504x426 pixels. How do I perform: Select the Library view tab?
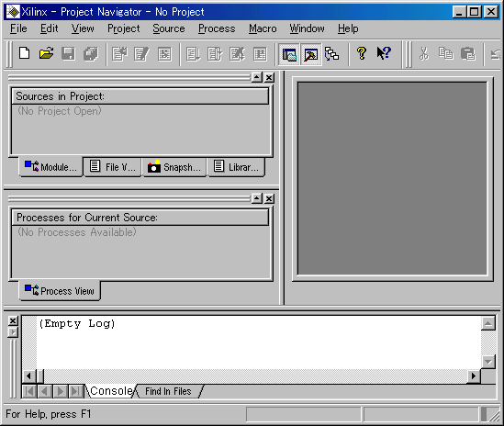(236, 167)
